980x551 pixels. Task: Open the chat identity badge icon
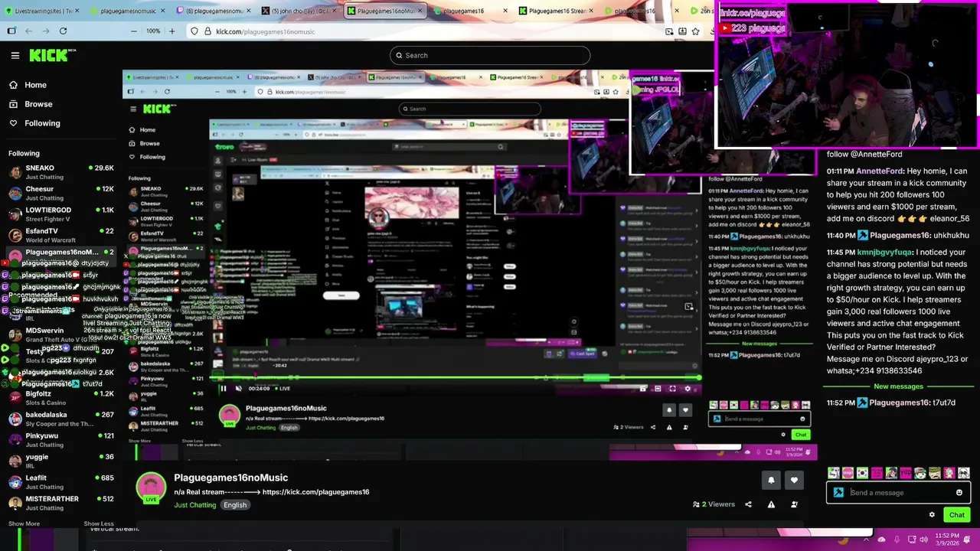tap(838, 493)
